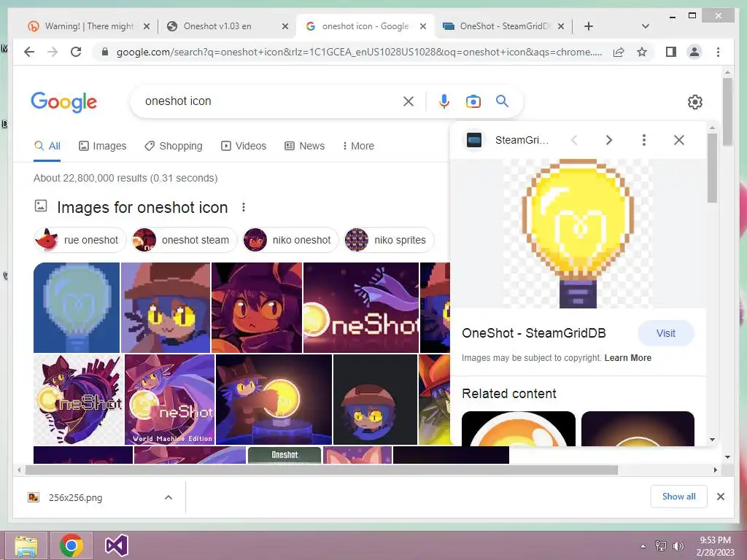The image size is (747, 560).
Task: Select the Images search filter
Action: [x=102, y=146]
